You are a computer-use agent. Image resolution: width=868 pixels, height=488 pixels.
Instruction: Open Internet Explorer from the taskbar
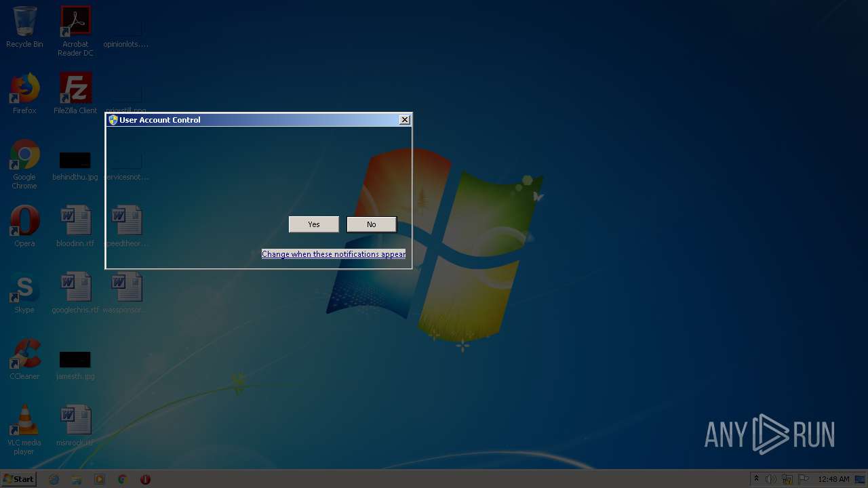pyautogui.click(x=54, y=479)
